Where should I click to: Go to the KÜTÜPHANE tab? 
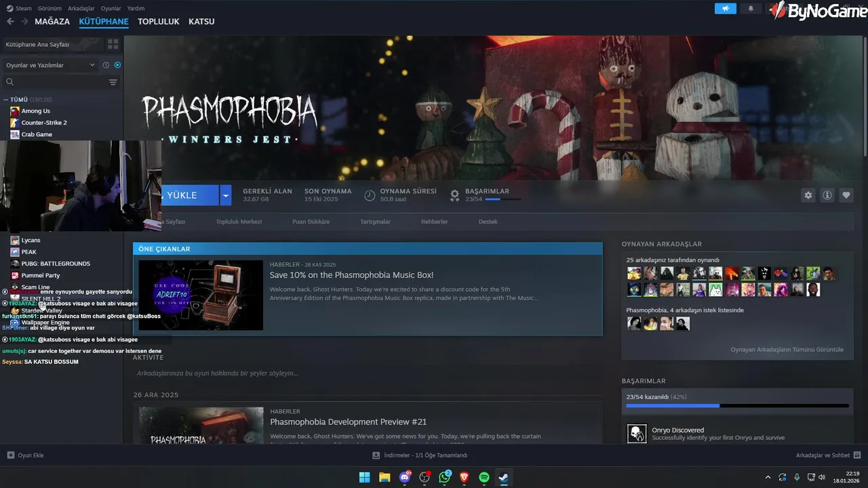tap(104, 22)
